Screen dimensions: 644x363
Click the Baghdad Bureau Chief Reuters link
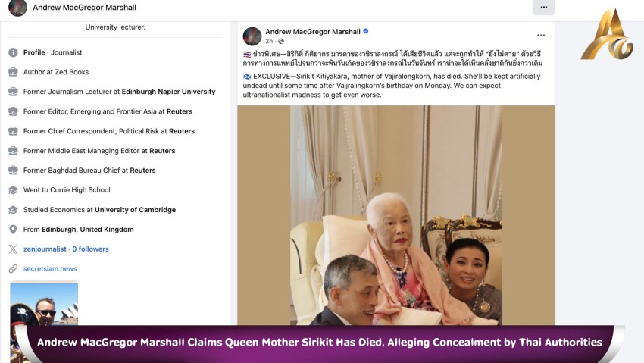point(142,171)
